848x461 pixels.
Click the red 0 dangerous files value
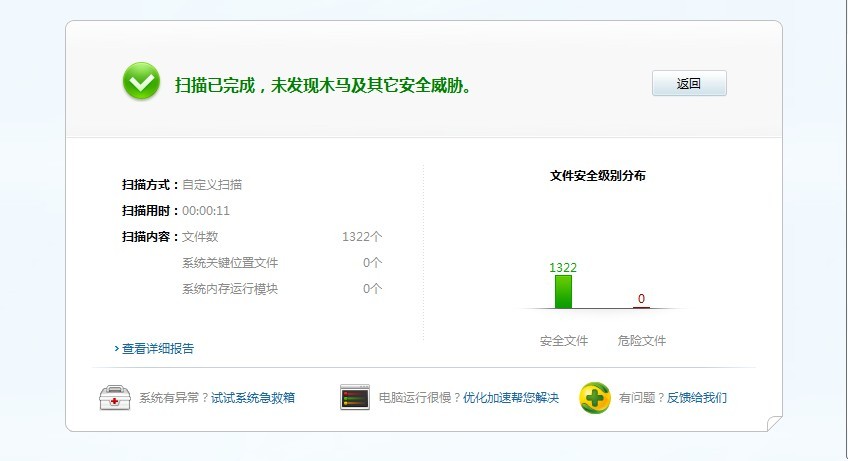tap(641, 299)
